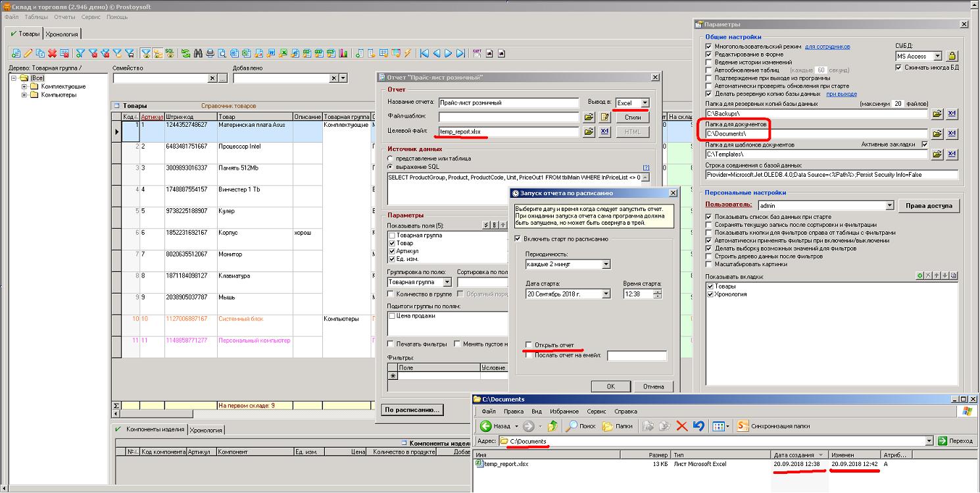The height and width of the screenshot is (493, 980).
Task: Browse for template file with folder icon
Action: point(590,117)
